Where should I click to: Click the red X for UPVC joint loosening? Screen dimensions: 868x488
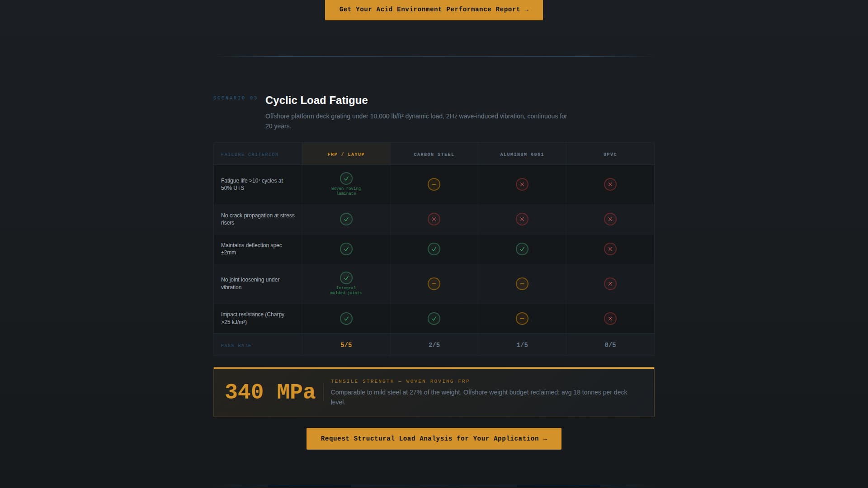pos(610,284)
